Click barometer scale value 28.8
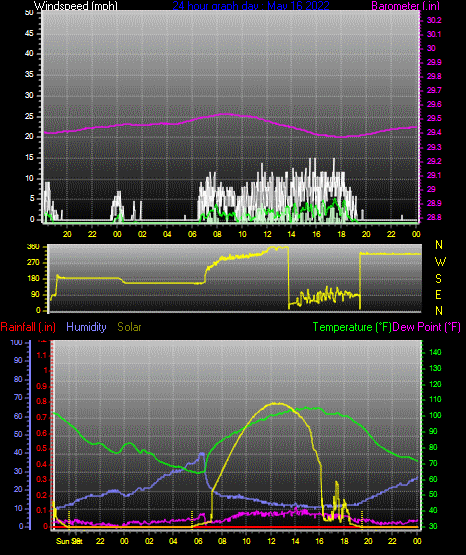 pos(434,217)
